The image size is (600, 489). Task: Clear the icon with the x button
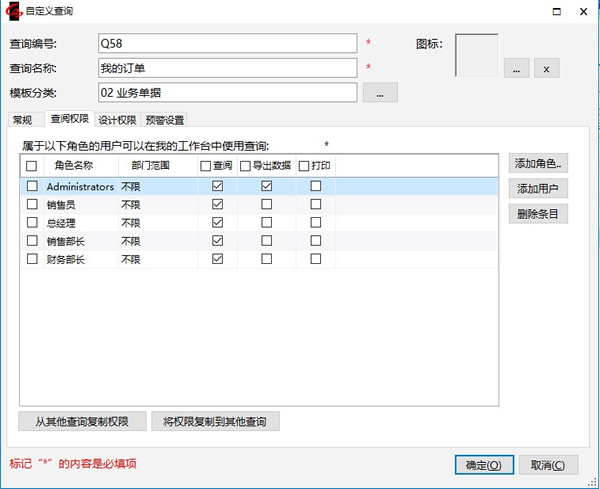click(x=546, y=68)
